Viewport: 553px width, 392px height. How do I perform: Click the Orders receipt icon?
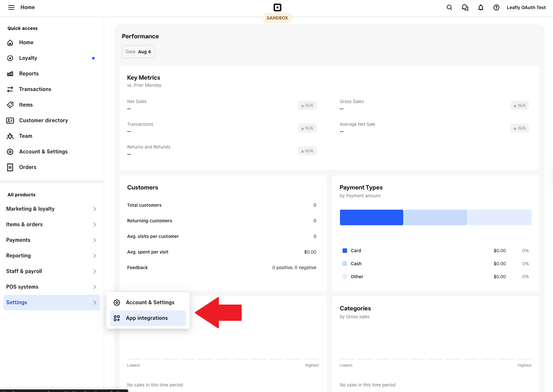pos(10,167)
